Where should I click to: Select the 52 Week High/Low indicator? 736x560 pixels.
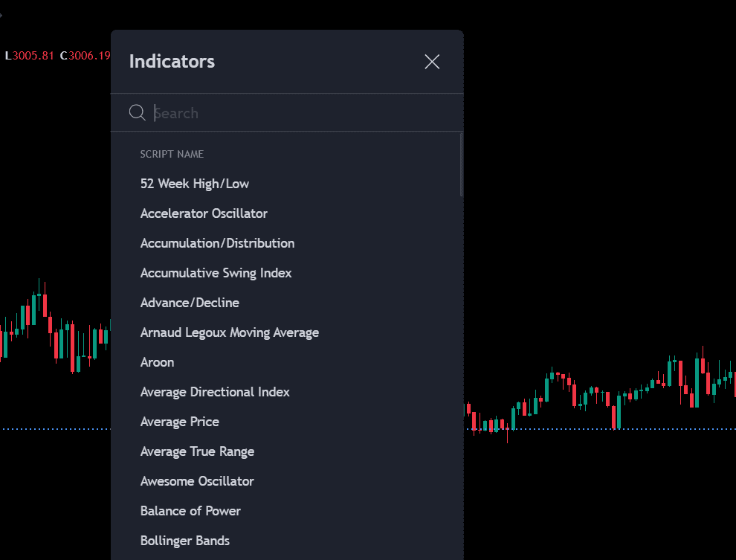(195, 184)
